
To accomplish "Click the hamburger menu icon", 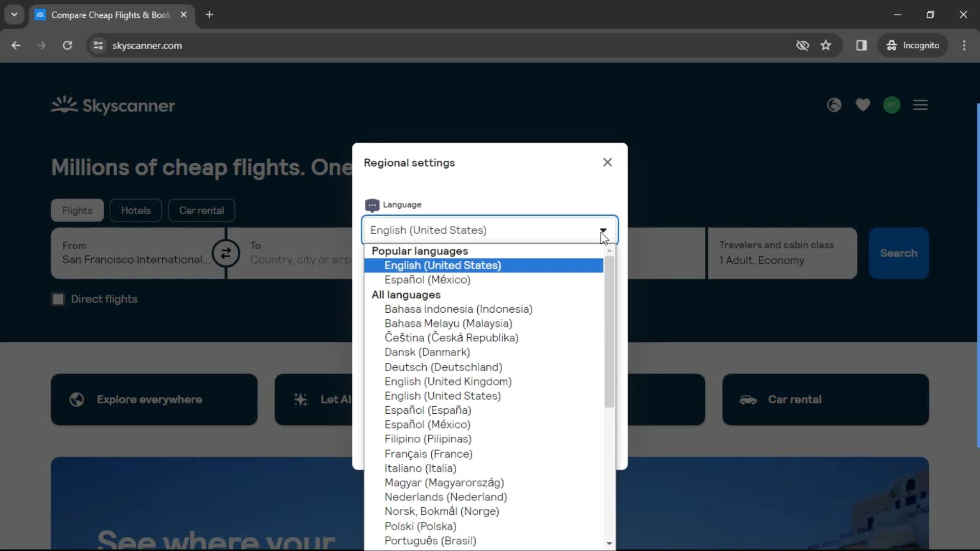I will tap(920, 105).
